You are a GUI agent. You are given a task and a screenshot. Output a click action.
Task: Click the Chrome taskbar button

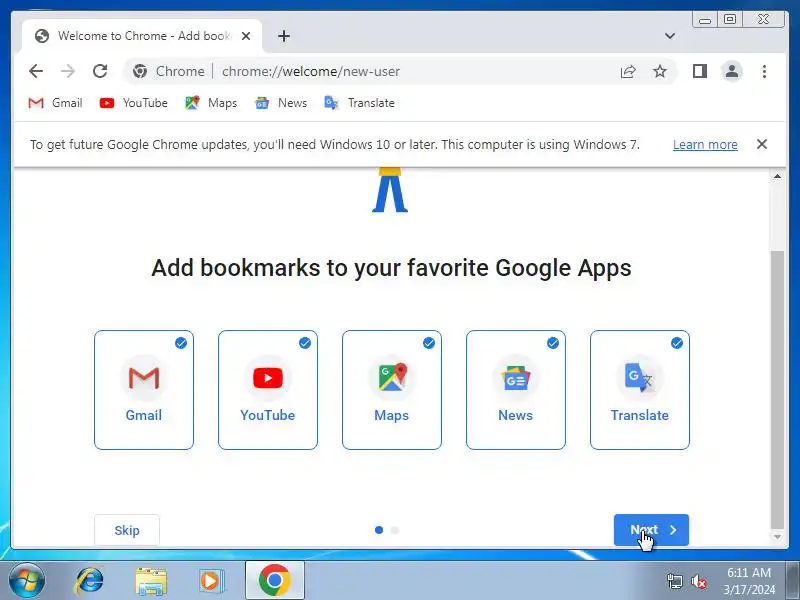274,581
